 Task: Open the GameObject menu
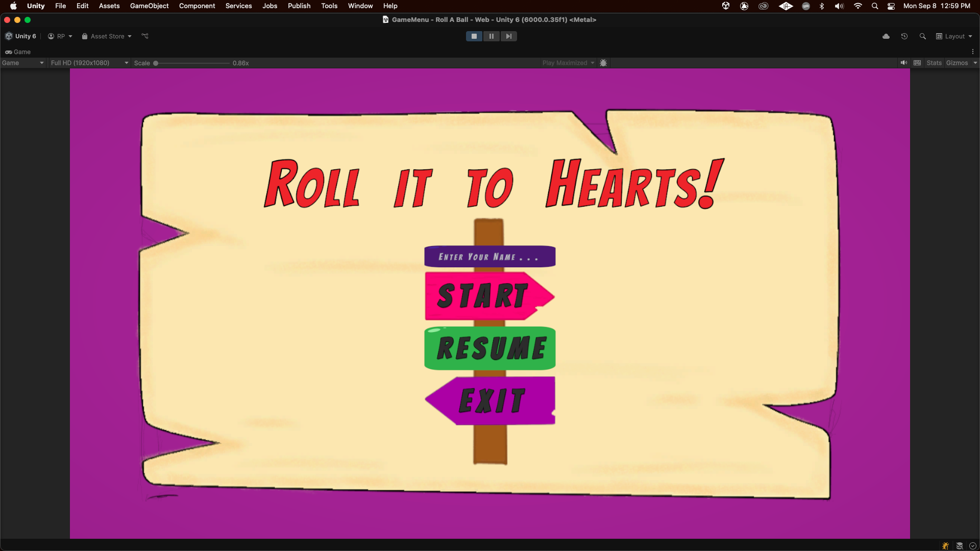149,6
